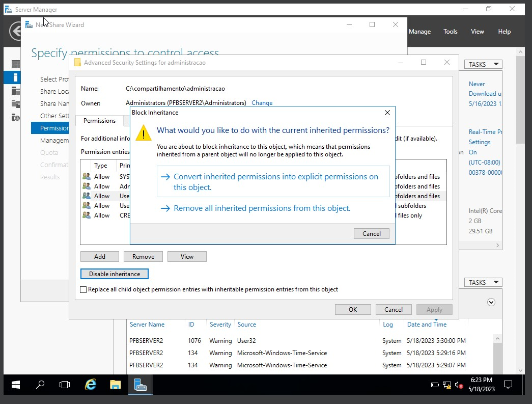The height and width of the screenshot is (404, 532).
Task: Select the SYSTEM principal entry icon
Action: [x=87, y=176]
